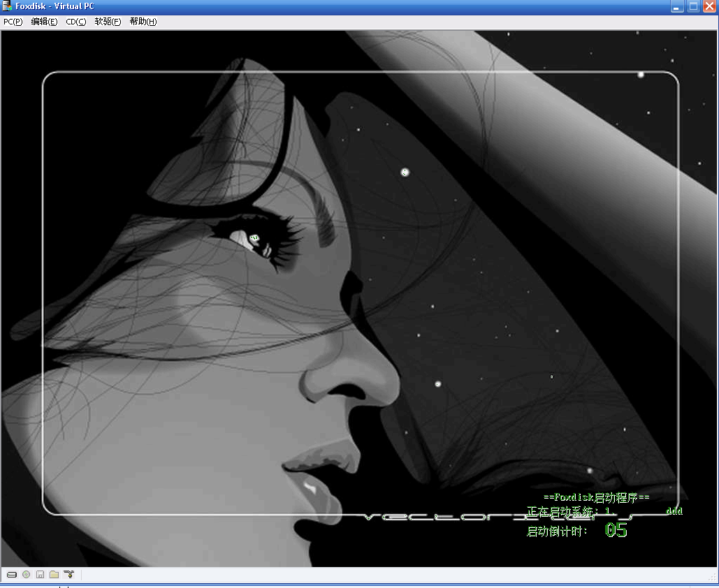Click the CD drive status icon
Image resolution: width=719 pixels, height=588 pixels.
point(26,575)
